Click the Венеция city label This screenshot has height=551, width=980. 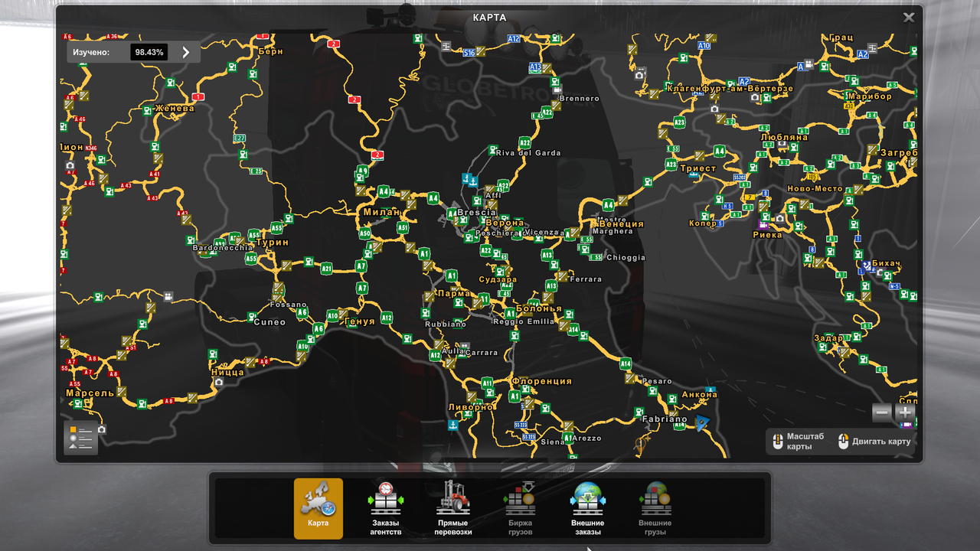click(x=622, y=224)
